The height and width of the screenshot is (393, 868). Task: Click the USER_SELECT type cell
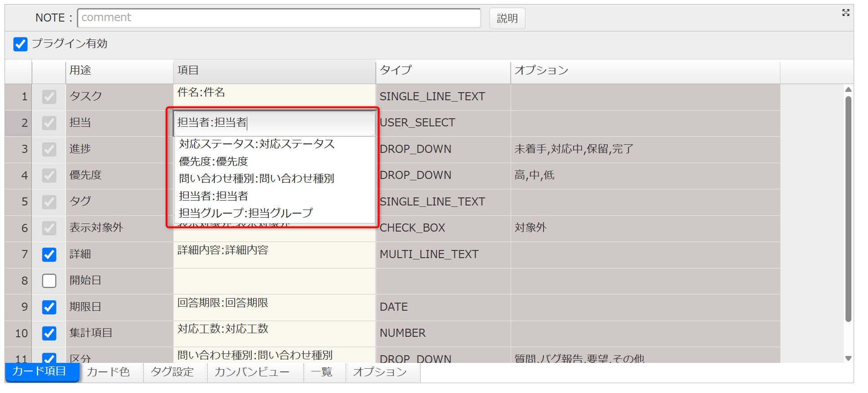(x=443, y=123)
